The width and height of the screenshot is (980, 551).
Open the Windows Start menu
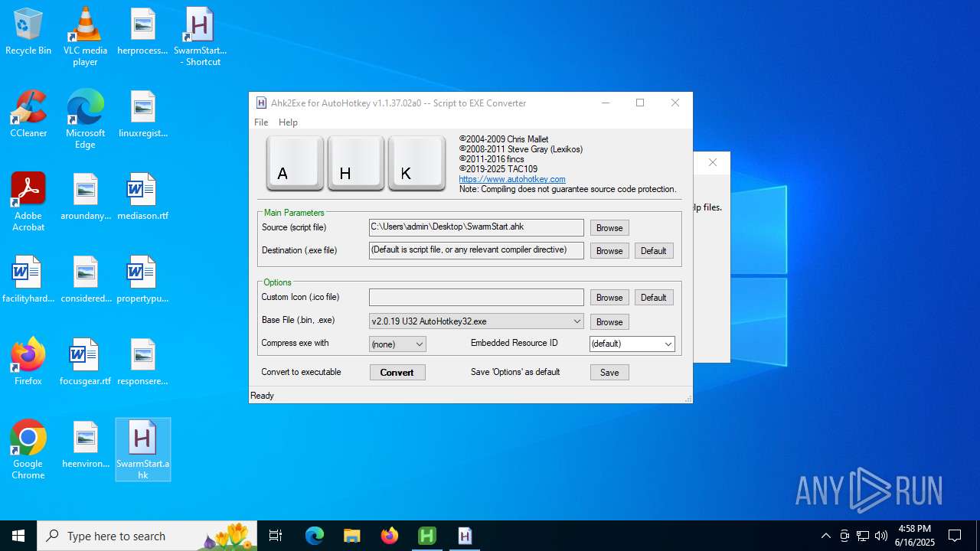click(x=18, y=536)
